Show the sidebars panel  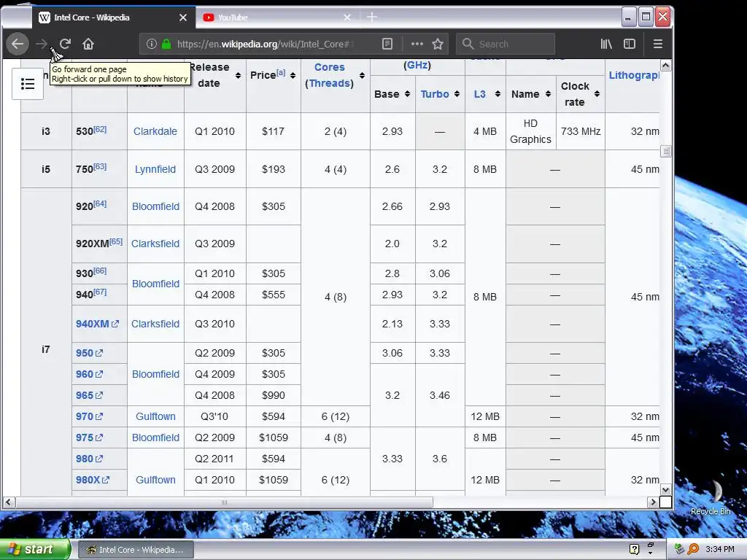(630, 44)
